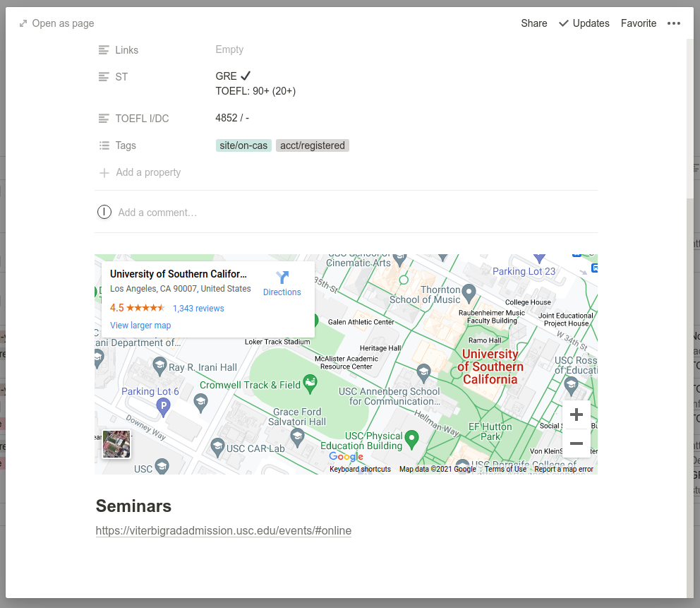This screenshot has width=700, height=608.
Task: Mark page as Favorite
Action: (x=638, y=23)
